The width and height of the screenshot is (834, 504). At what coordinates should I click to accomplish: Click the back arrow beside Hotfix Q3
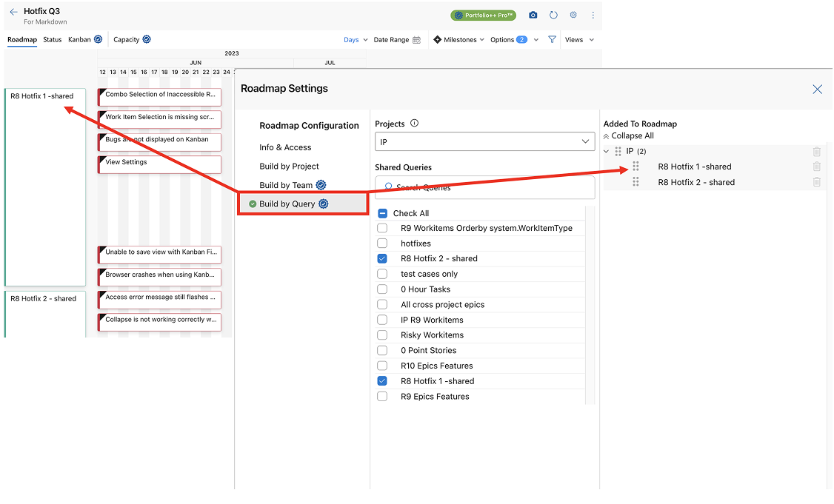13,13
